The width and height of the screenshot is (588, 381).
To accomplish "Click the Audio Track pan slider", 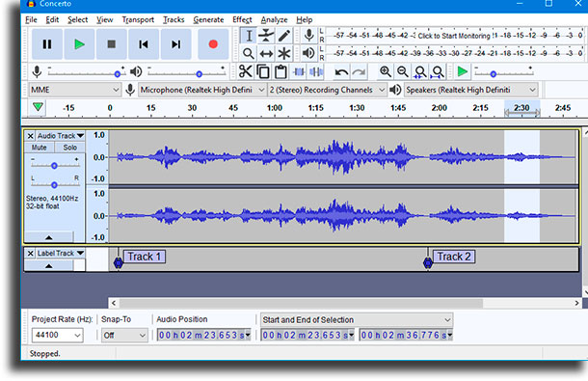I will (54, 184).
